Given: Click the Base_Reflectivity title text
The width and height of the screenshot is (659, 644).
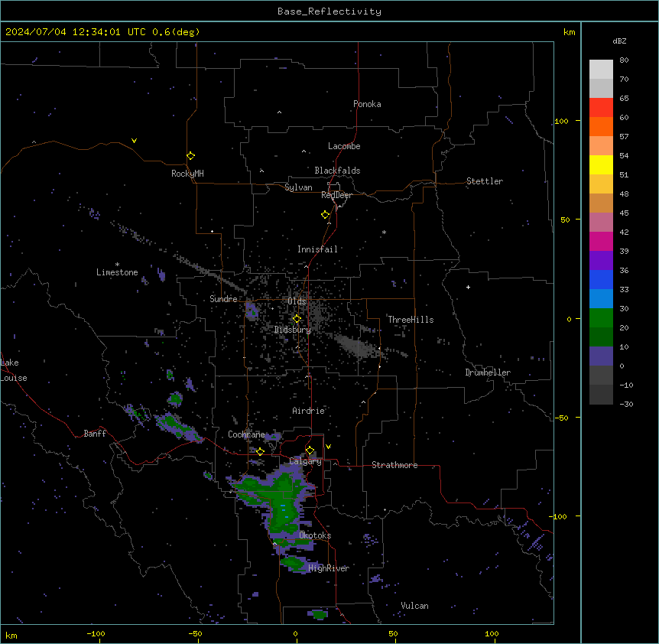Looking at the screenshot, I should coord(329,11).
